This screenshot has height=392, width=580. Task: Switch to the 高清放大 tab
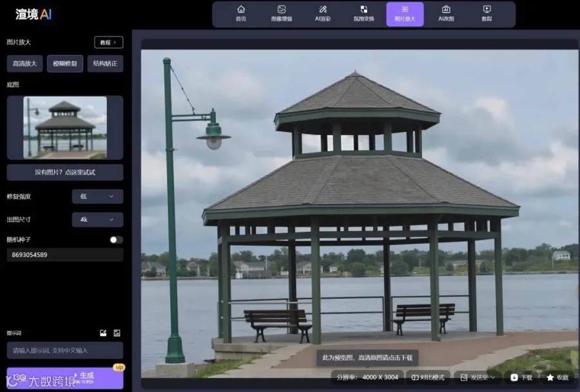24,64
